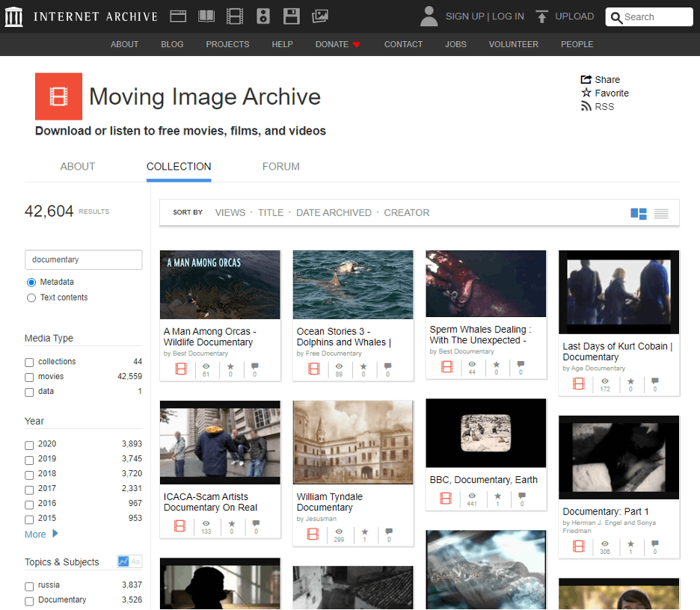700x610 pixels.
Task: Check the movies media type filter
Action: tap(29, 378)
